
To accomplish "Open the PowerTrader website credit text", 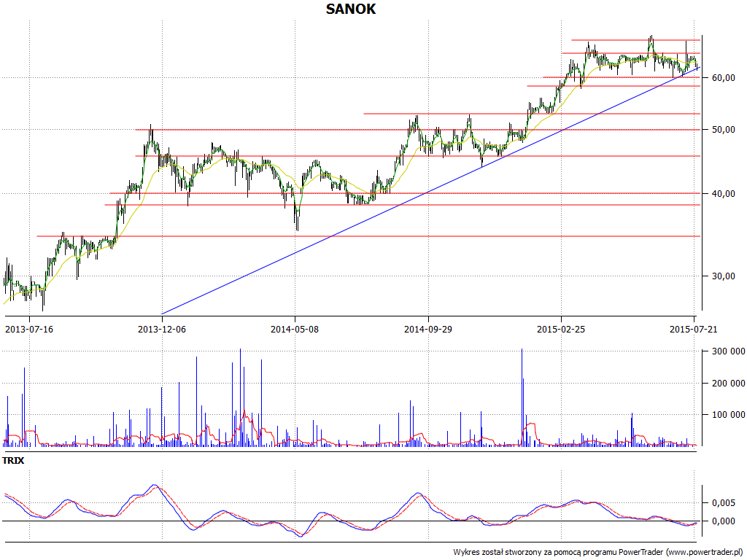I will 598,553.
